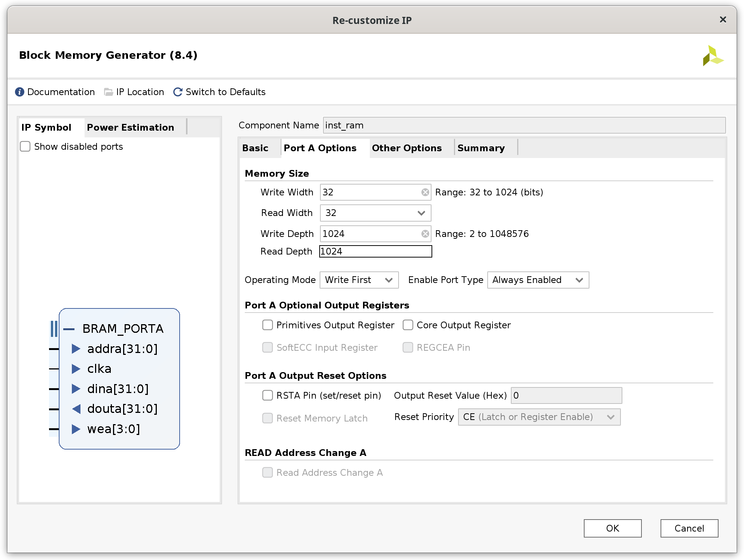Click Switch to Defaults icon
Screen dimensions: 744x560
(178, 92)
